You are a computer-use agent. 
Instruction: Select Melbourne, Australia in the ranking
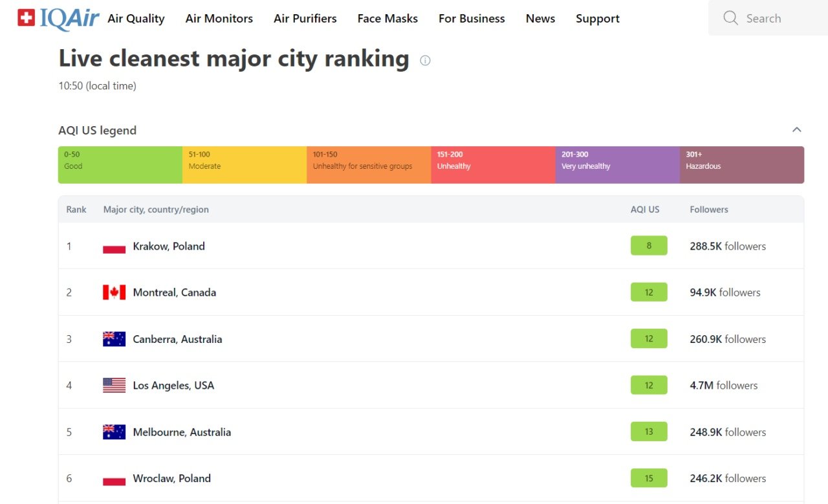coord(182,432)
